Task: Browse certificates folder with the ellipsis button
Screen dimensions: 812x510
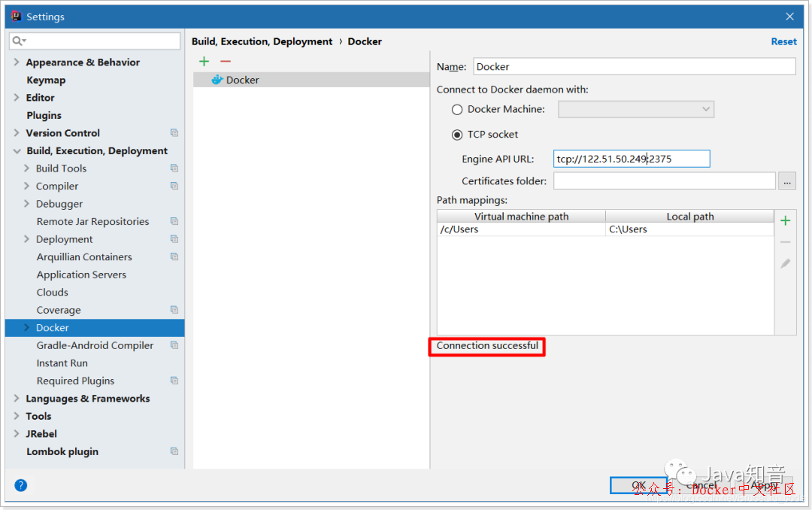Action: [x=786, y=181]
